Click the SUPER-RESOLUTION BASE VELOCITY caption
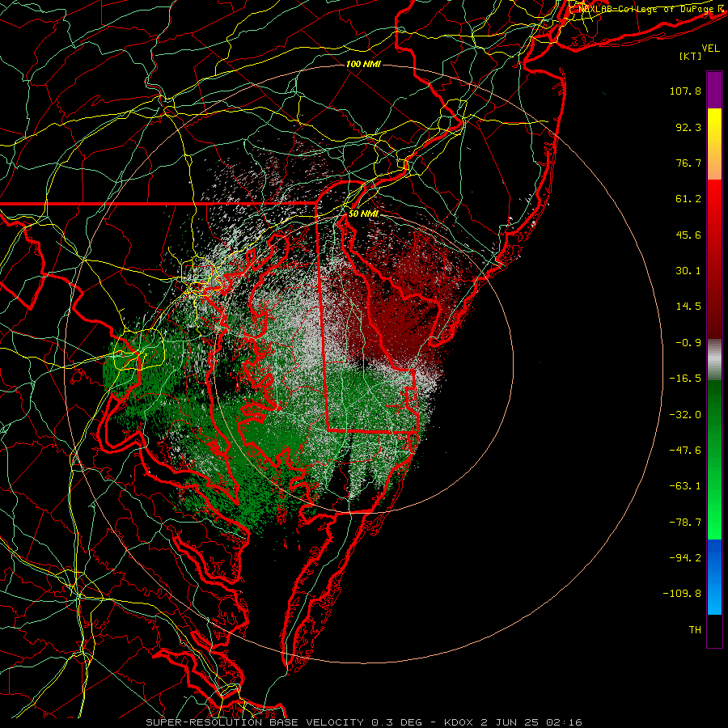 255,722
